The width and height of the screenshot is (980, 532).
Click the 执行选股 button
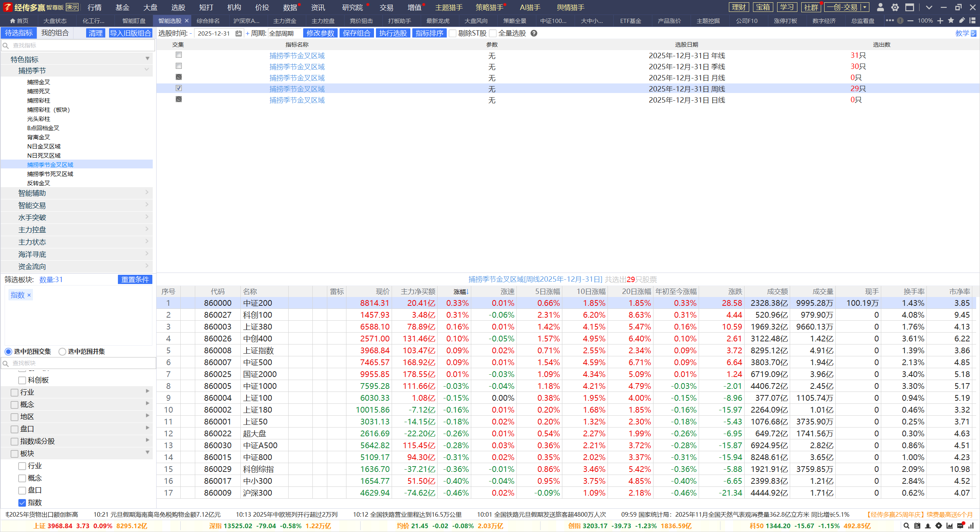click(x=393, y=33)
